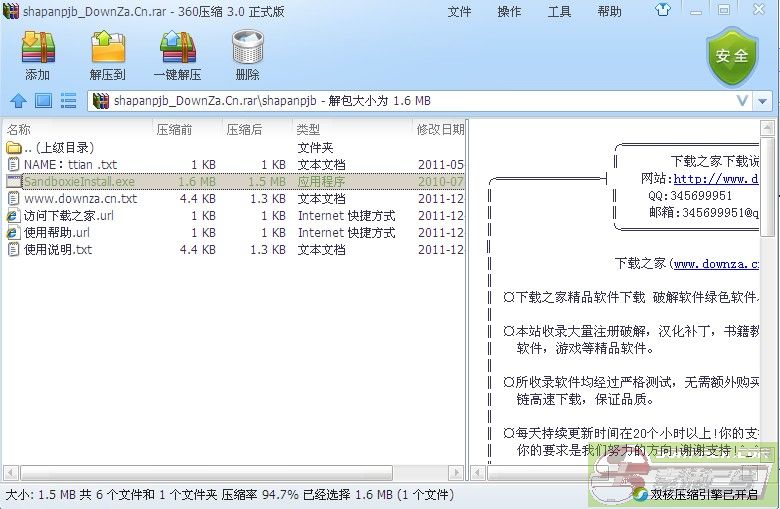The image size is (780, 509).
Task: Open the 工具 (Tools) menu
Action: tap(559, 12)
